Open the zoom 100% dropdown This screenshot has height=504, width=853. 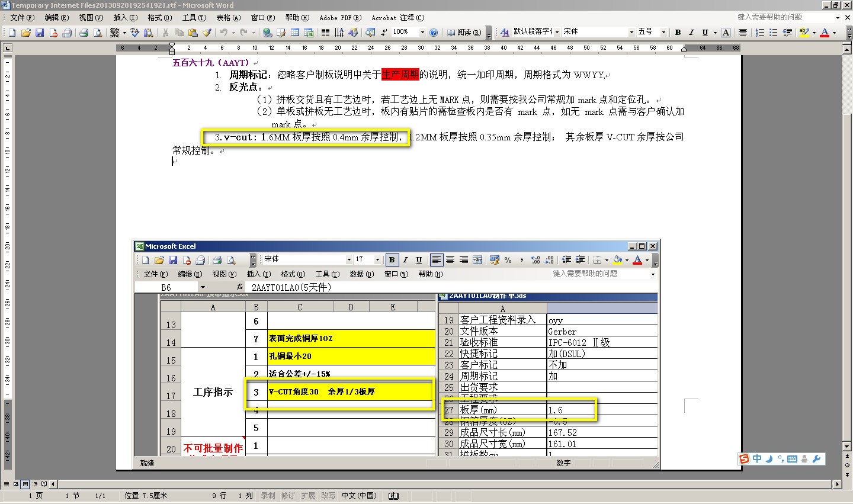[422, 33]
